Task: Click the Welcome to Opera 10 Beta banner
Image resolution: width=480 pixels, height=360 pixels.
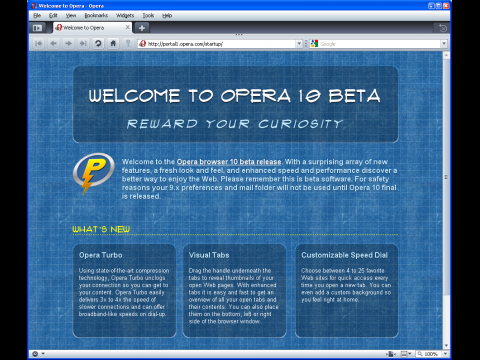Action: tap(235, 96)
